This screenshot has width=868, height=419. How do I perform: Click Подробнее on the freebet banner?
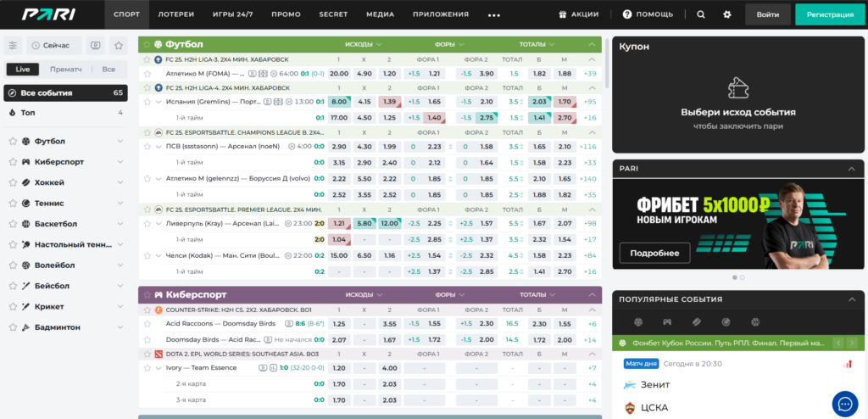click(655, 253)
